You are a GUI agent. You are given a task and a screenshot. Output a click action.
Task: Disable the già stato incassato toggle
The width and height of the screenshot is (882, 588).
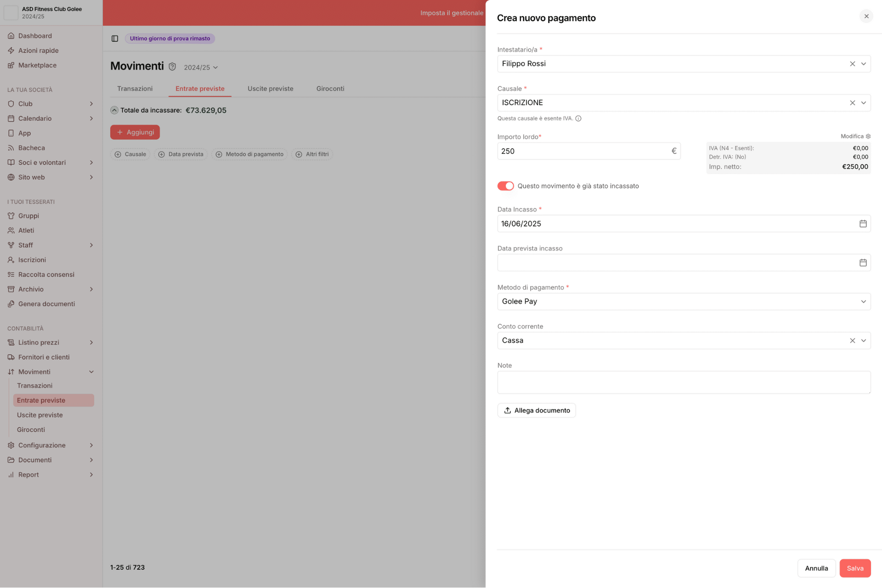[x=505, y=186]
